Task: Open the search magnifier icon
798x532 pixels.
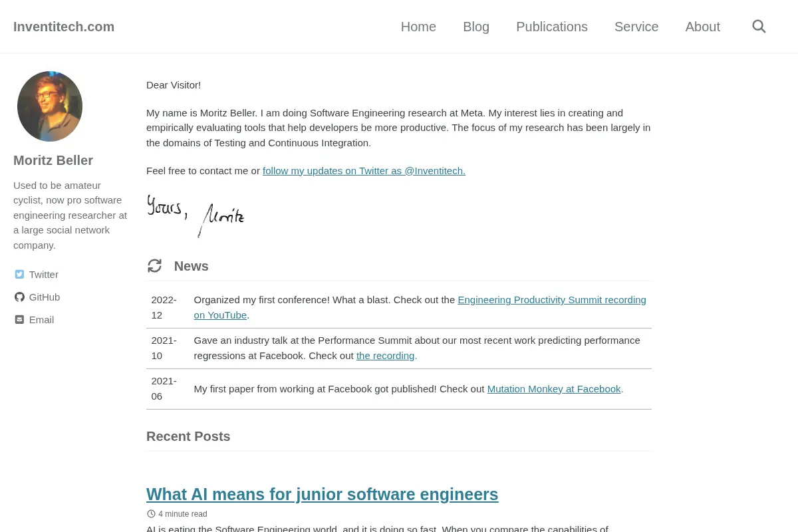Action: [x=759, y=27]
